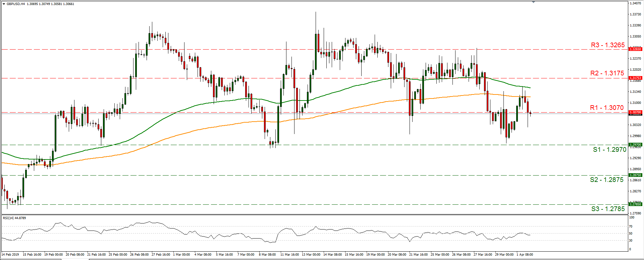The height and width of the screenshot is (260, 644).
Task: Click the chart shift triangle marker
Action: [x=533, y=2]
